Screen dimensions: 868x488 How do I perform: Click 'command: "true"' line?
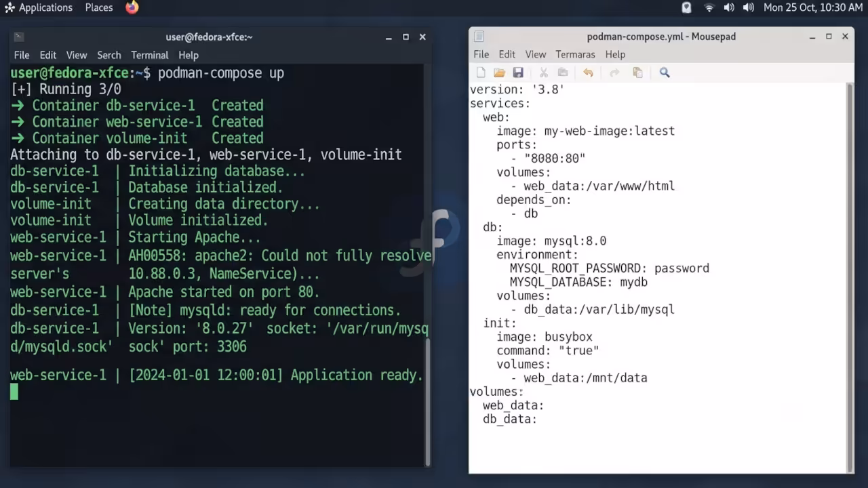548,351
